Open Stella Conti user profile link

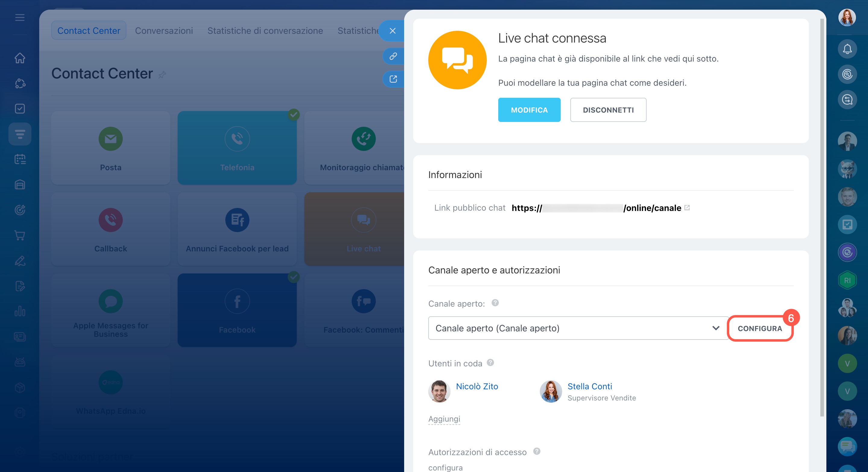coord(589,386)
